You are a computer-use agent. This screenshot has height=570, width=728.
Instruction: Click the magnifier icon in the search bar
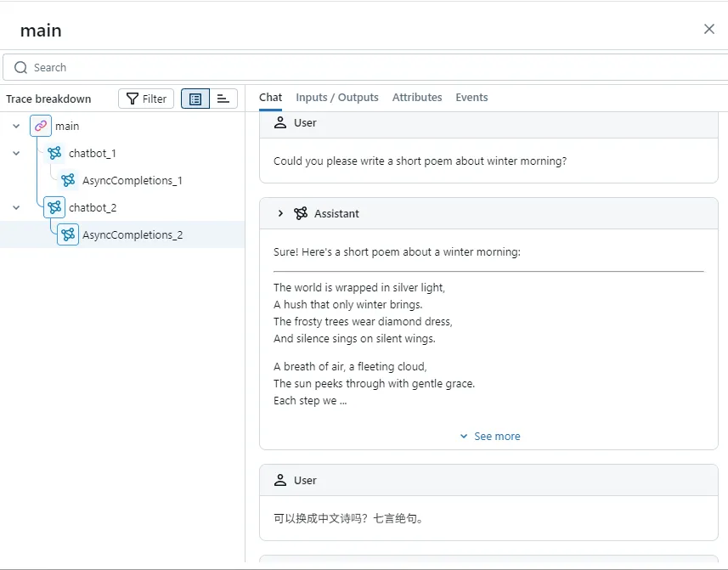pos(20,68)
